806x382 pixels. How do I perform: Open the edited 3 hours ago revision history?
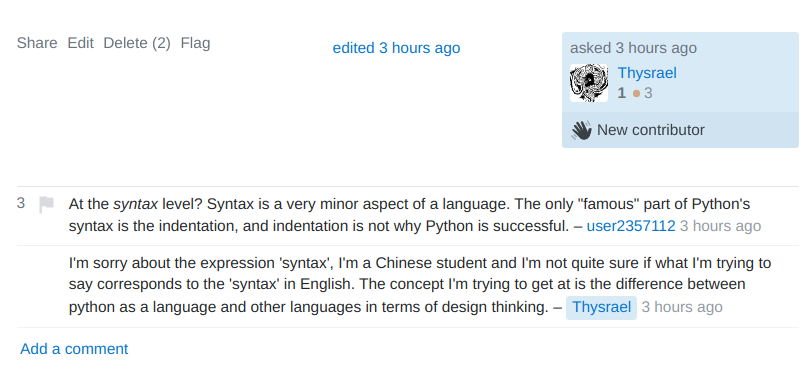(x=396, y=48)
